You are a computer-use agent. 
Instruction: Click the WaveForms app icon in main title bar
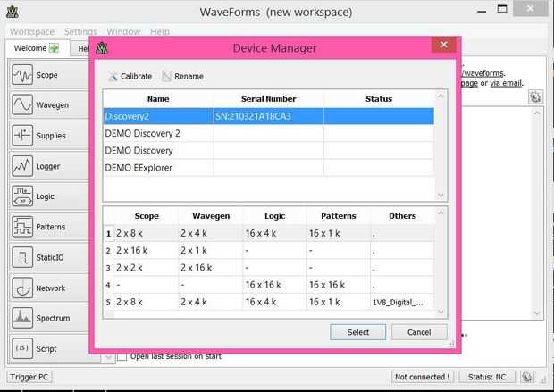click(x=13, y=13)
